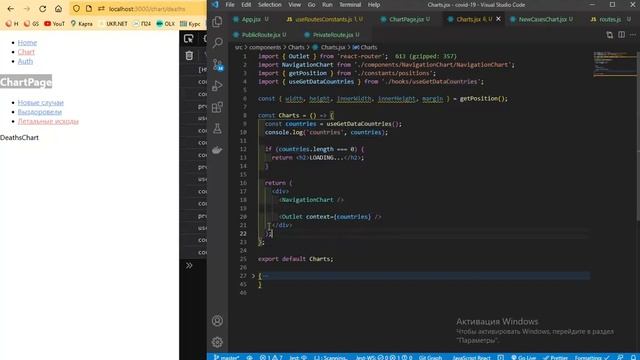The image size is (640, 360).
Task: Open the Карта bookmark
Action: [82, 24]
